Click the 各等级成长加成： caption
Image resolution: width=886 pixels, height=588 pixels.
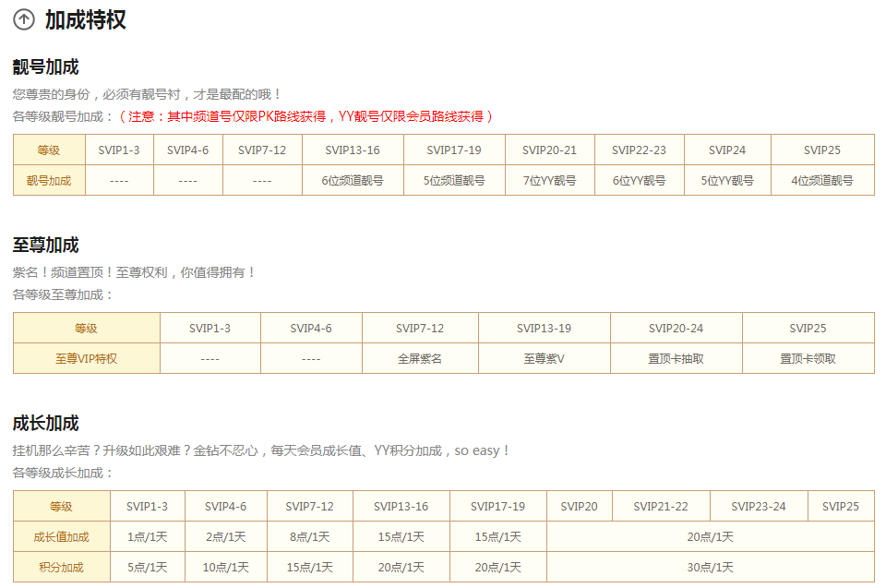[x=63, y=473]
